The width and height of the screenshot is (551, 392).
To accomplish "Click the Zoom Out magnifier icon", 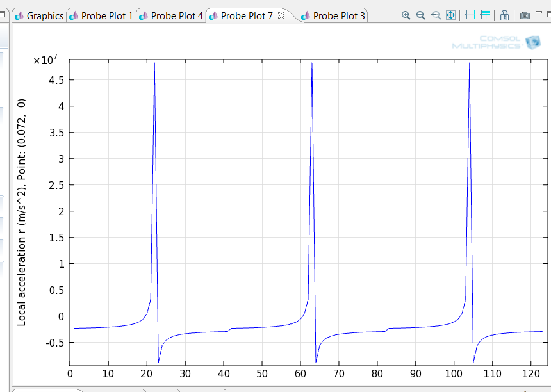I will coord(420,15).
